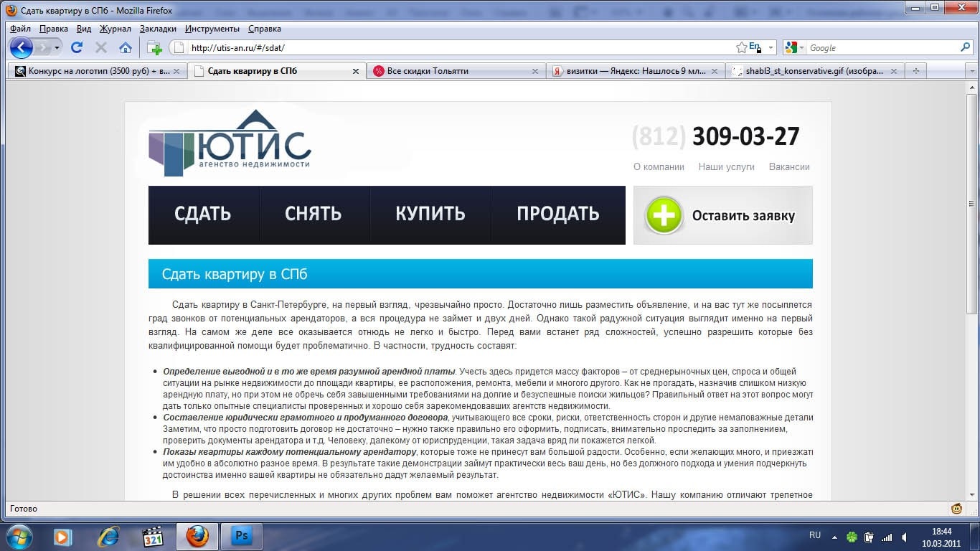Close the Сдать квартиру в СПб tab
Image resolution: width=980 pixels, height=551 pixels.
(356, 71)
